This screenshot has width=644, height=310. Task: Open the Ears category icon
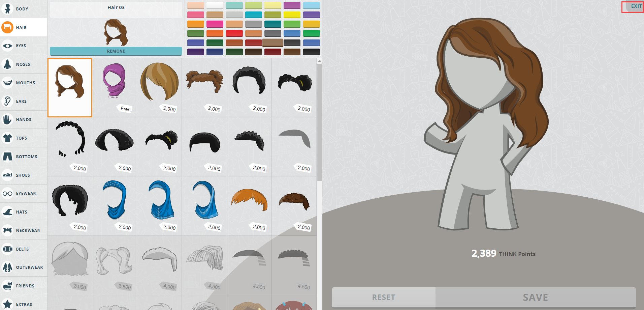click(x=7, y=101)
